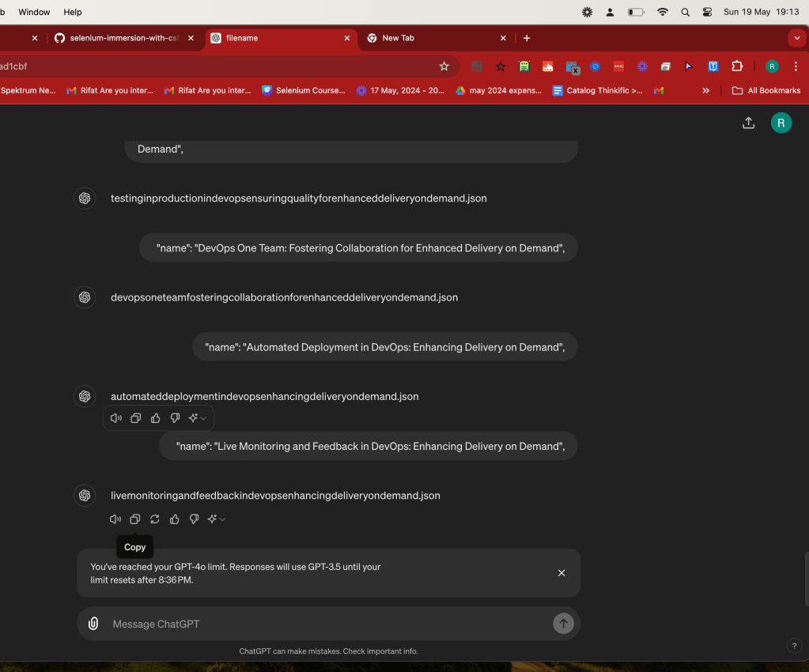Open model switcher under livemonitoringandfeedback response
This screenshot has width=809, height=672.
[x=216, y=519]
